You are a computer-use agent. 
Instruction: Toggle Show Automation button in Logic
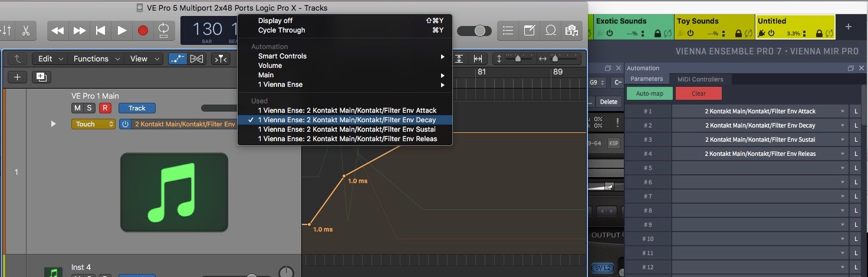(177, 58)
